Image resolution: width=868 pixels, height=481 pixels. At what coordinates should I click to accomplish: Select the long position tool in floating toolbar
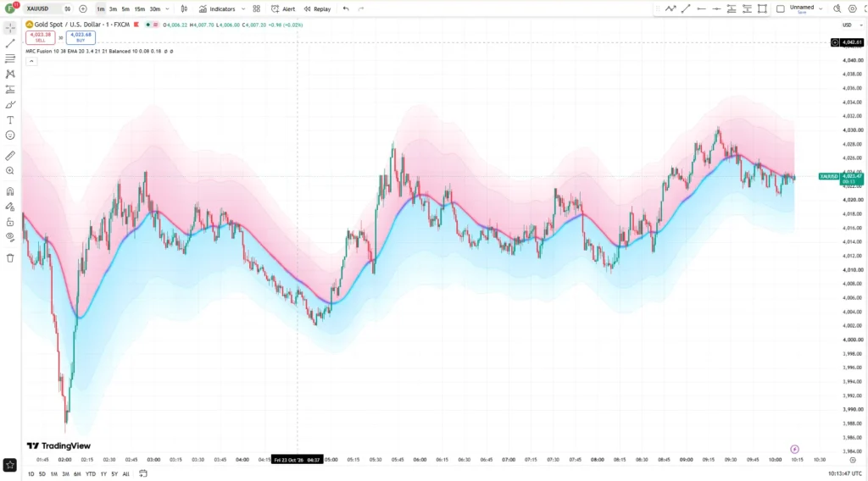[x=732, y=8]
